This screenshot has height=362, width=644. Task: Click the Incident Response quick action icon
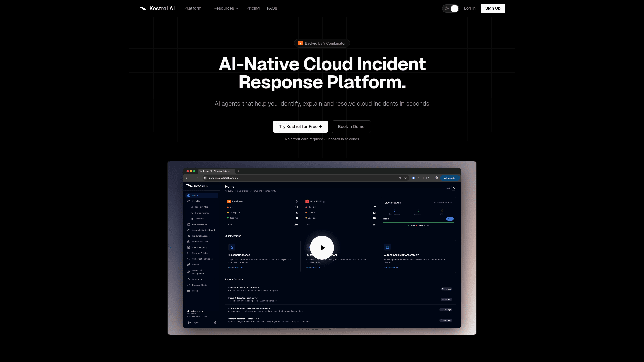click(232, 247)
